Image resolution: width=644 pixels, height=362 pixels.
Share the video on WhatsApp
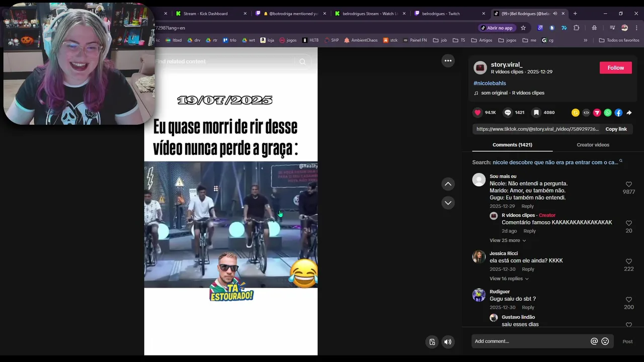click(x=608, y=113)
